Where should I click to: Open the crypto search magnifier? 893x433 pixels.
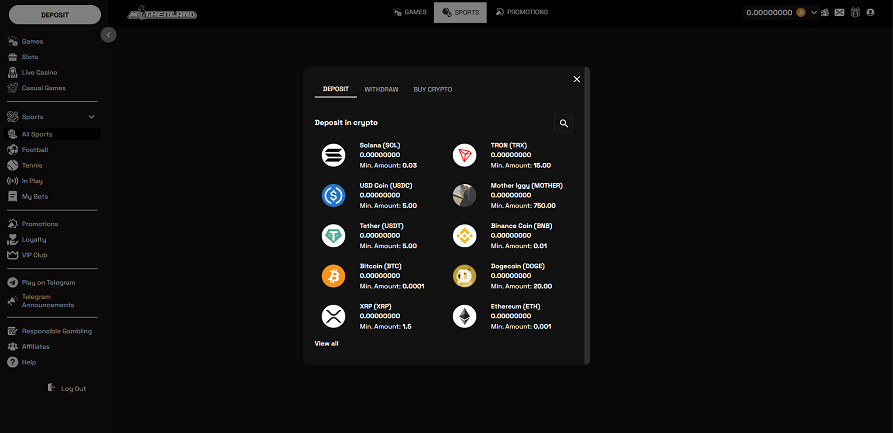(563, 123)
